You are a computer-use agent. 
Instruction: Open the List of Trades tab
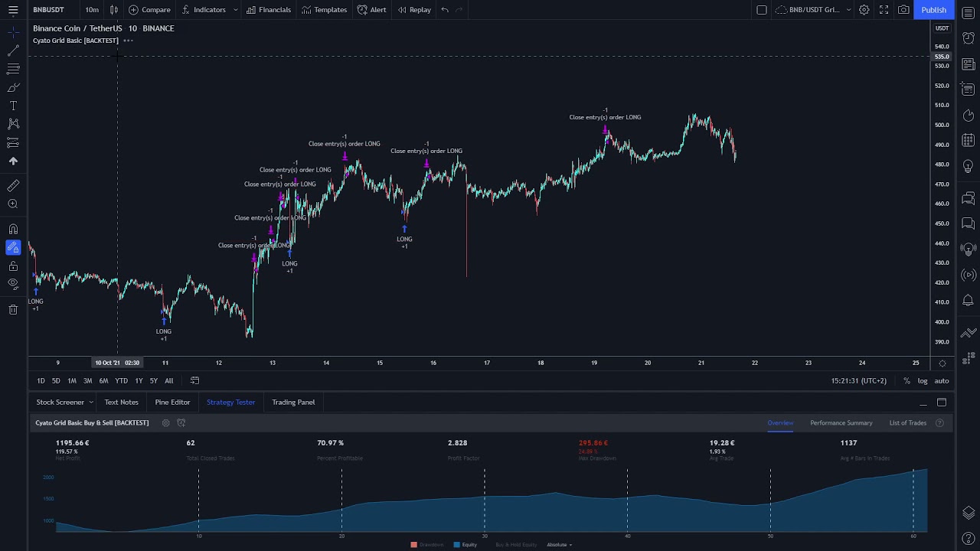tap(908, 422)
